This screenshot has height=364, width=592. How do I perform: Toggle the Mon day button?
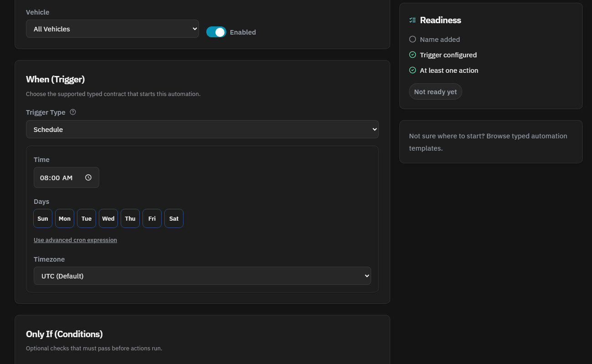pos(65,218)
